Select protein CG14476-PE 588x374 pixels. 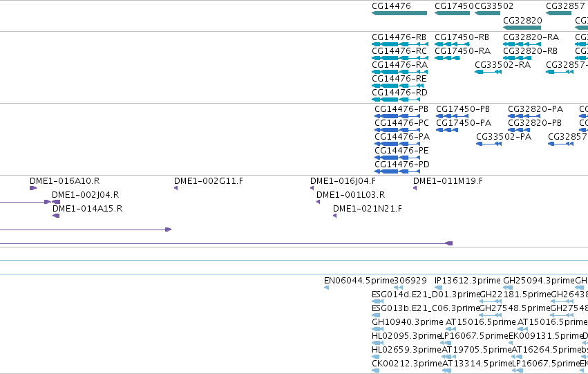coord(401,151)
